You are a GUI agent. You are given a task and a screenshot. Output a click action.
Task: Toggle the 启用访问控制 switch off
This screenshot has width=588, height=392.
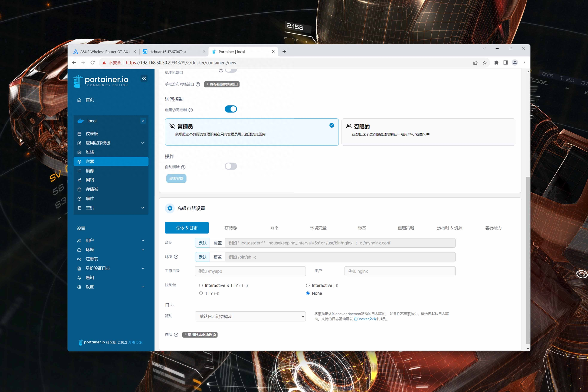tap(231, 109)
